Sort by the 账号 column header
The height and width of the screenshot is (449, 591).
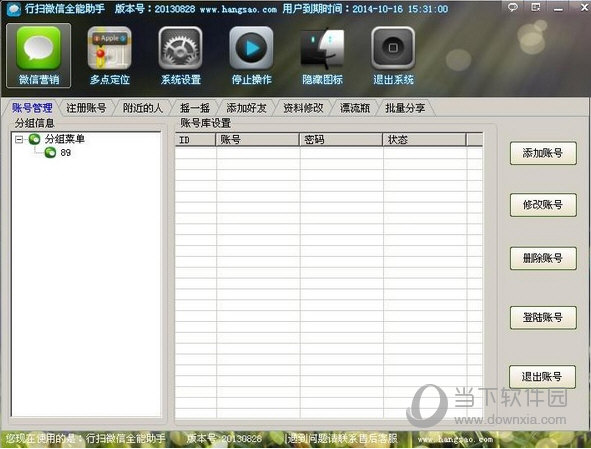[258, 140]
